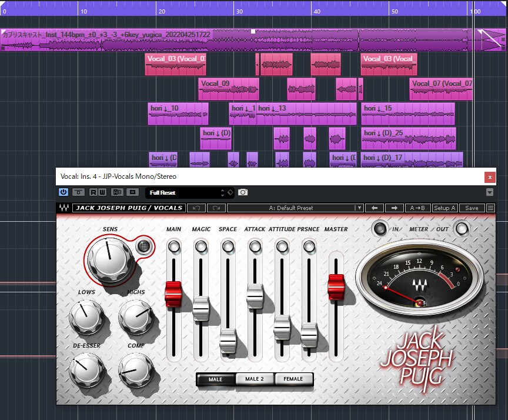
Task: Select the first Vocal_03 clip
Action: [x=175, y=65]
